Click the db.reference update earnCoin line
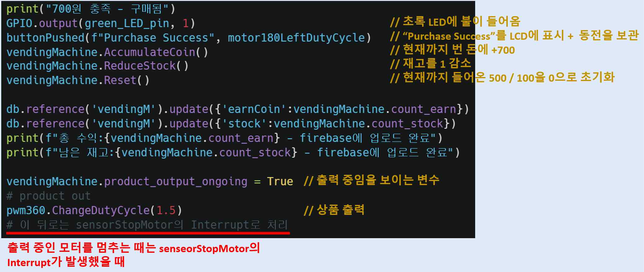This screenshot has height=272, width=644. coord(237,109)
